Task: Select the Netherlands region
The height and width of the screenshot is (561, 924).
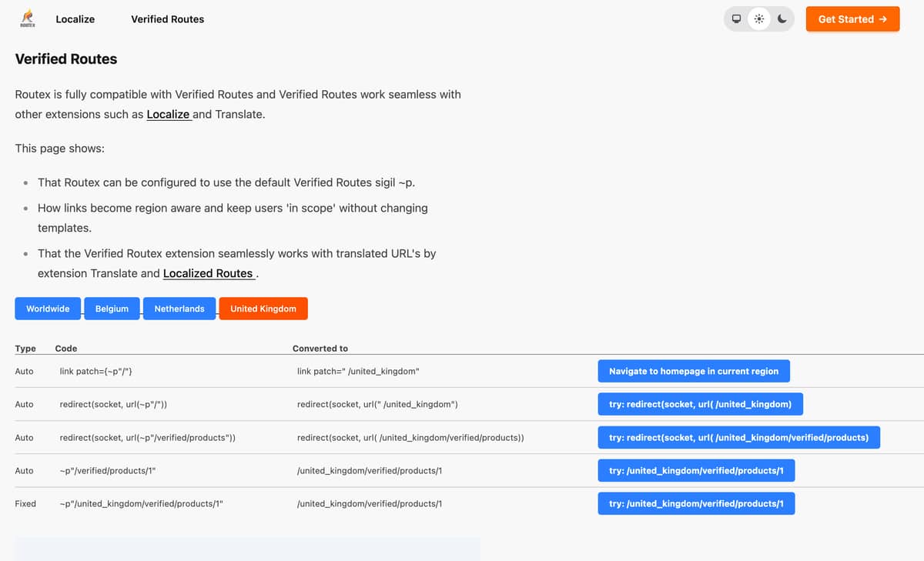Action: (179, 309)
